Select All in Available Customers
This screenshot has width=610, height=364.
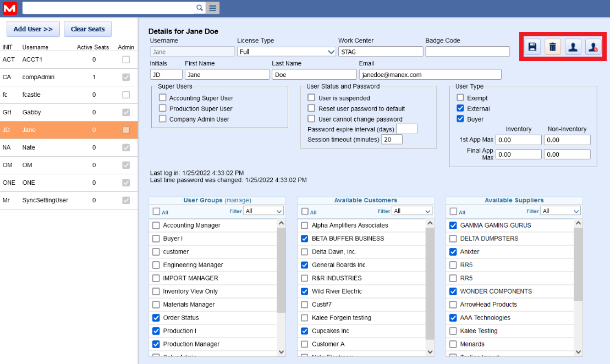tap(305, 211)
